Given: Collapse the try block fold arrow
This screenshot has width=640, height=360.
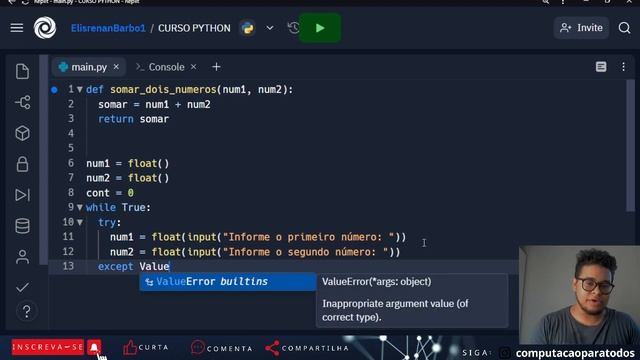Looking at the screenshot, I should (x=80, y=222).
